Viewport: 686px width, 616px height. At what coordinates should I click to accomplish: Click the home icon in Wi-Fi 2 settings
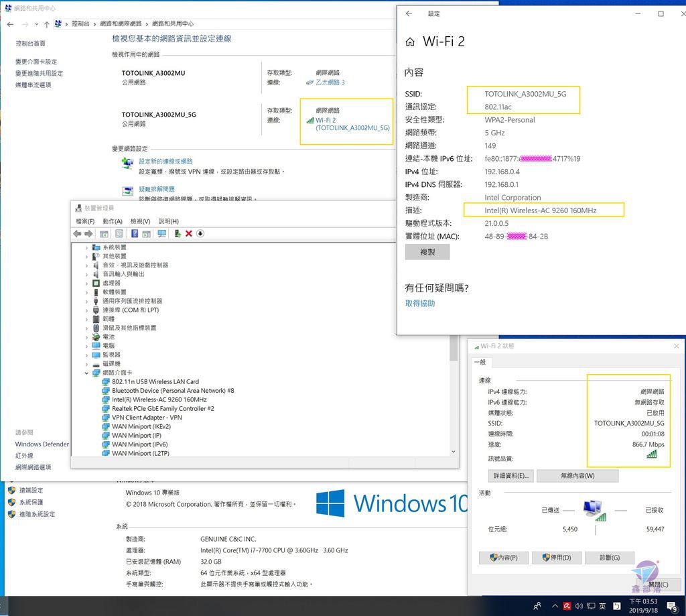[410, 42]
